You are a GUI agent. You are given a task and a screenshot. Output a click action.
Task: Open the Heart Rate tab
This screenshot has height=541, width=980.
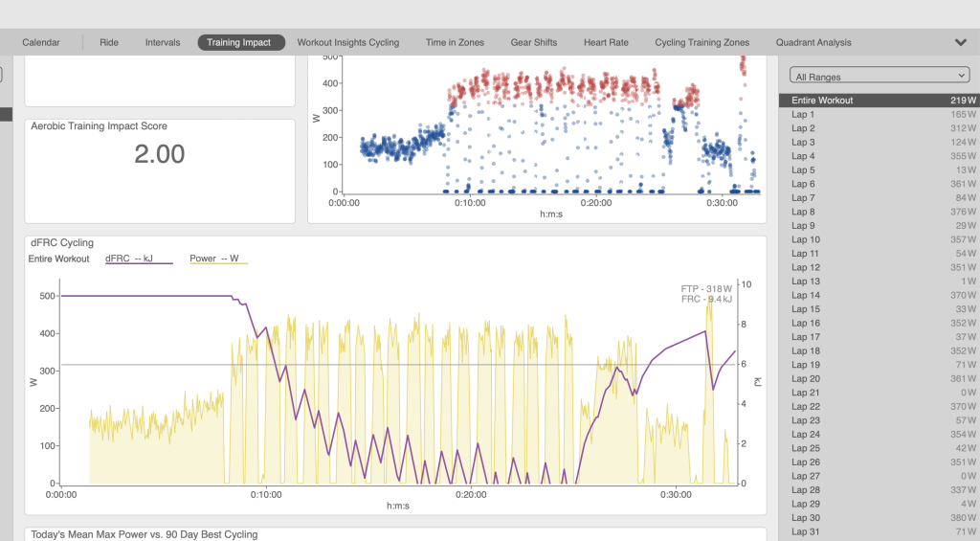pos(606,42)
